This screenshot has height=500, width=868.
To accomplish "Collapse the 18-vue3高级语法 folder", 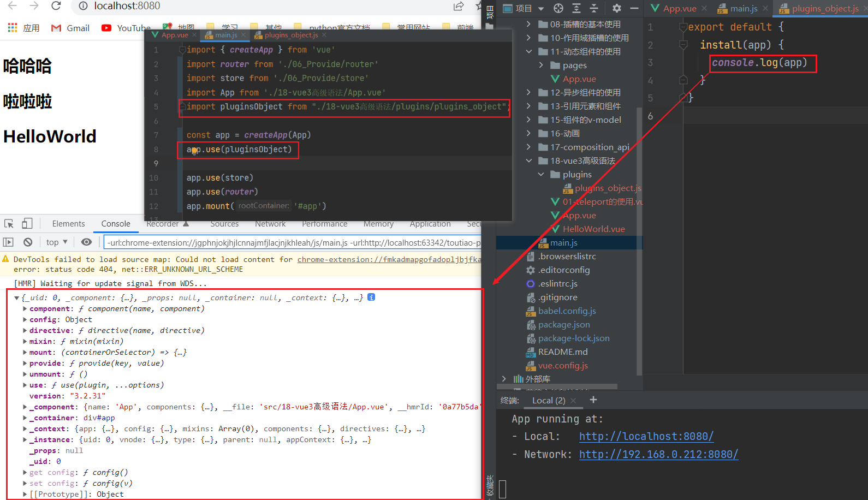I will tap(528, 160).
